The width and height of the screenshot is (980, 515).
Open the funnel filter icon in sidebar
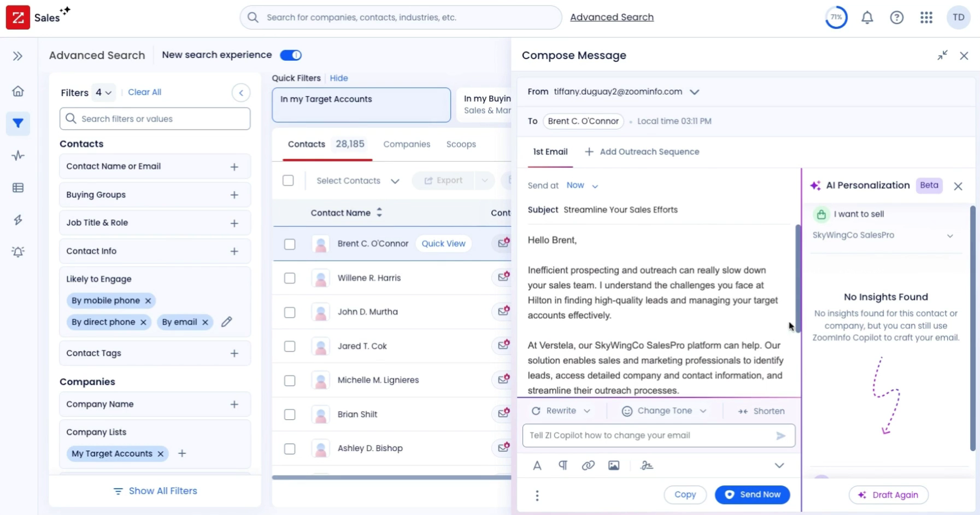[18, 123]
